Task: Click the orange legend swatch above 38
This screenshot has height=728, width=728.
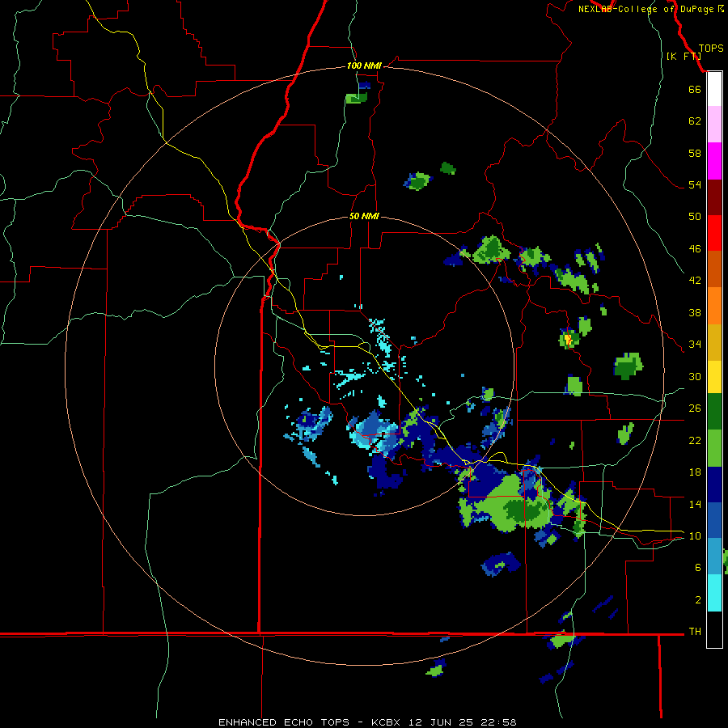Action: [714, 306]
